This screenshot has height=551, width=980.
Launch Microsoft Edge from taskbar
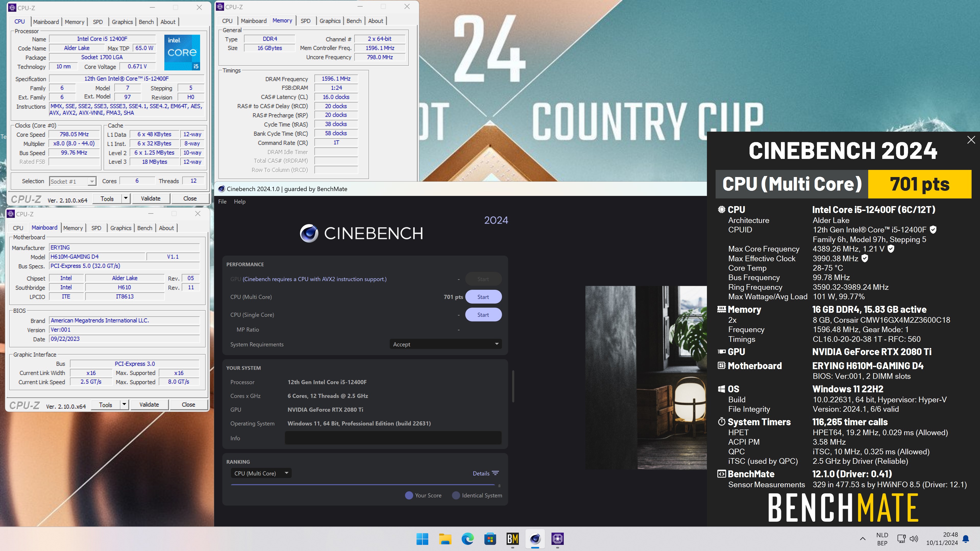(468, 539)
